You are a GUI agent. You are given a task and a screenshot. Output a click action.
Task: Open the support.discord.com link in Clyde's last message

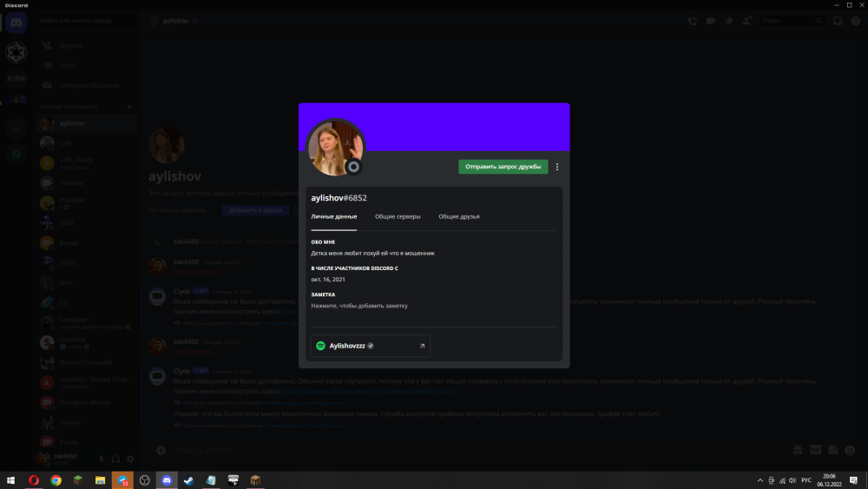pyautogui.click(x=369, y=391)
